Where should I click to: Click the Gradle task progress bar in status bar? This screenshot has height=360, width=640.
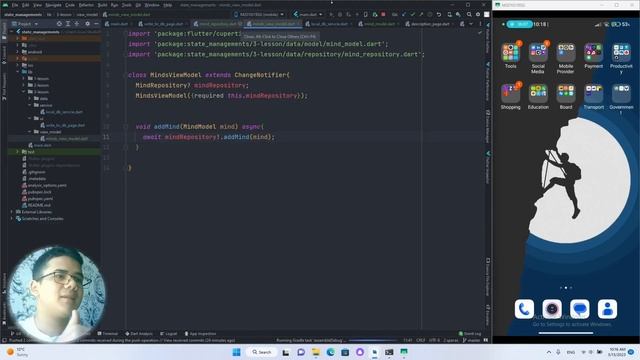[x=373, y=340]
